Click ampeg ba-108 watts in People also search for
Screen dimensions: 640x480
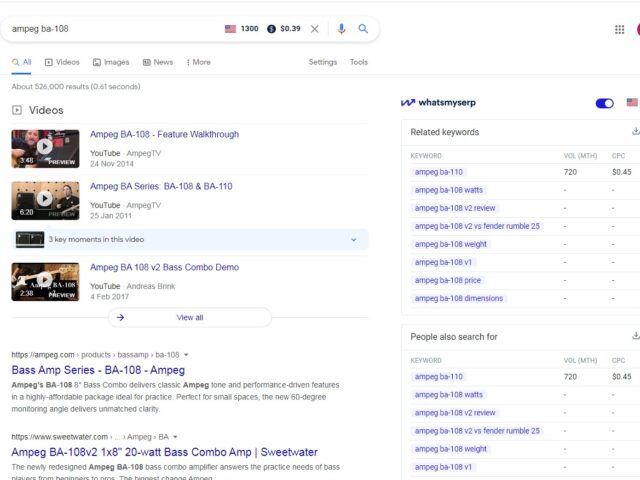(449, 395)
